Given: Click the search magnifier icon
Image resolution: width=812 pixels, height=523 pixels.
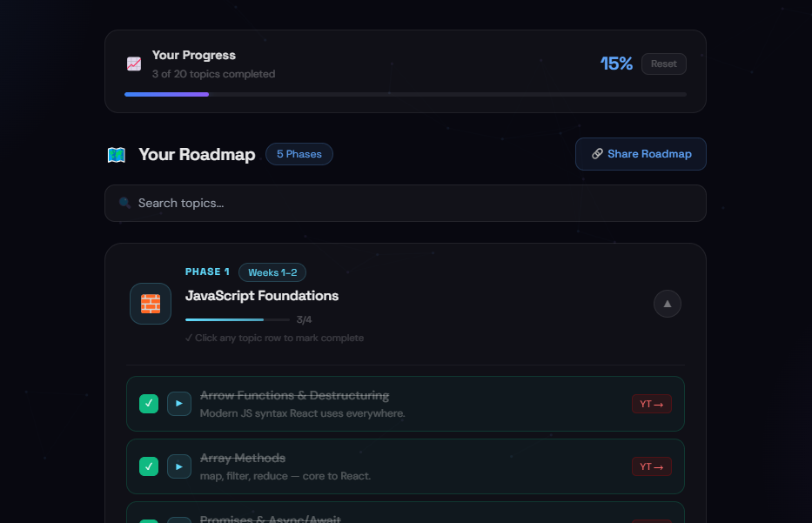Looking at the screenshot, I should click(124, 203).
